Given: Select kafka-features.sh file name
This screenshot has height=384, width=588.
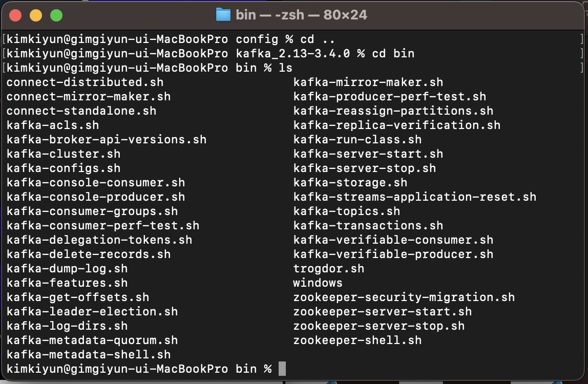Looking at the screenshot, I should click(x=67, y=283).
